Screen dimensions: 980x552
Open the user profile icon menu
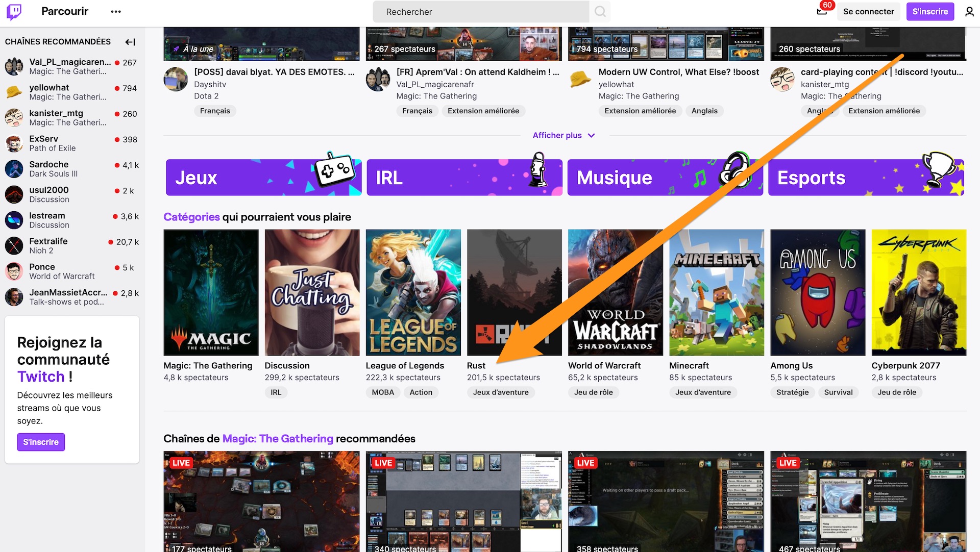[x=969, y=12]
